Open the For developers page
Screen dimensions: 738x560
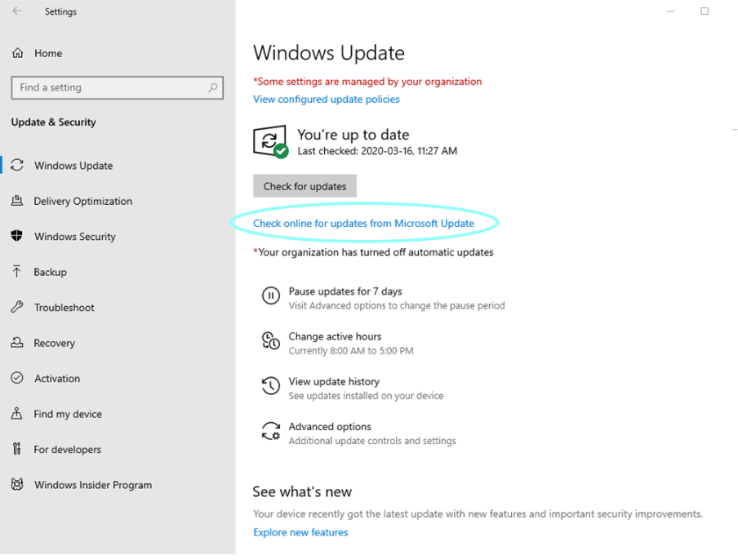(68, 450)
